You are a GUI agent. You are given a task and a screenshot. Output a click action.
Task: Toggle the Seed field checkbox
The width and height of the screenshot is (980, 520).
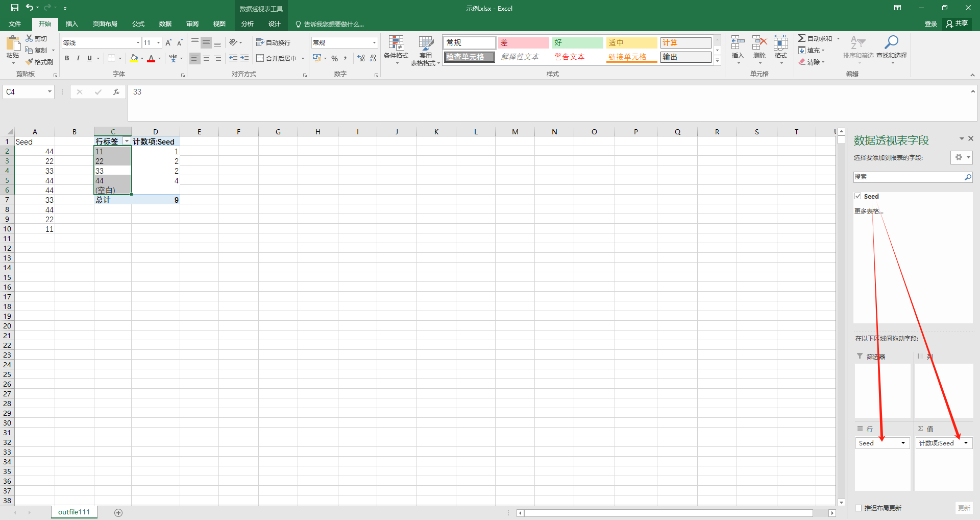tap(858, 196)
